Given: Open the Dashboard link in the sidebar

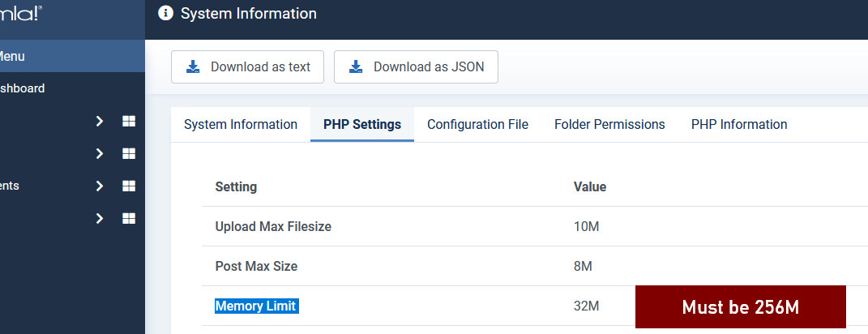Looking at the screenshot, I should pos(23,88).
